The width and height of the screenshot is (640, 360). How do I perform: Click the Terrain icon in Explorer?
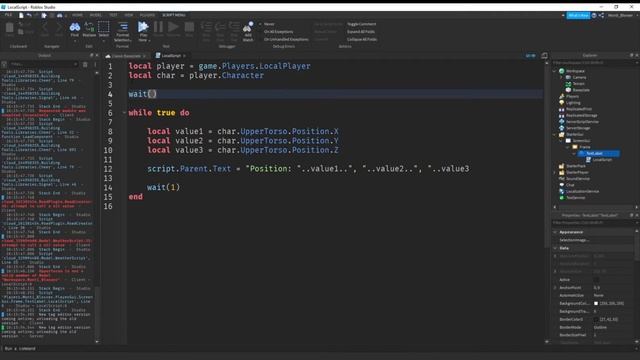(x=568, y=84)
